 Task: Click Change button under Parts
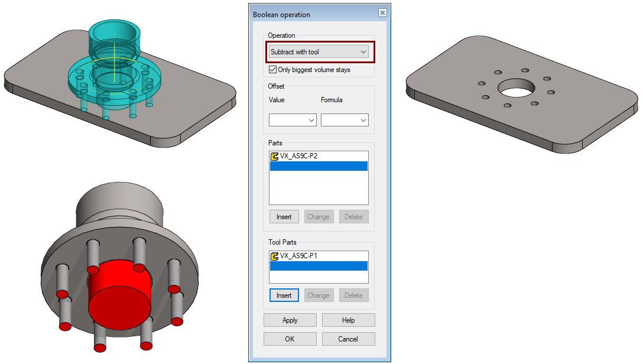click(319, 217)
